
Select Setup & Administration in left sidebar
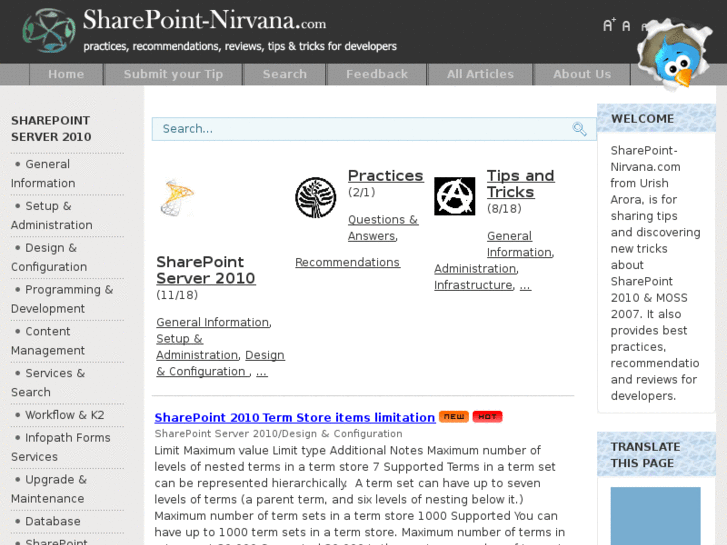[x=51, y=215]
